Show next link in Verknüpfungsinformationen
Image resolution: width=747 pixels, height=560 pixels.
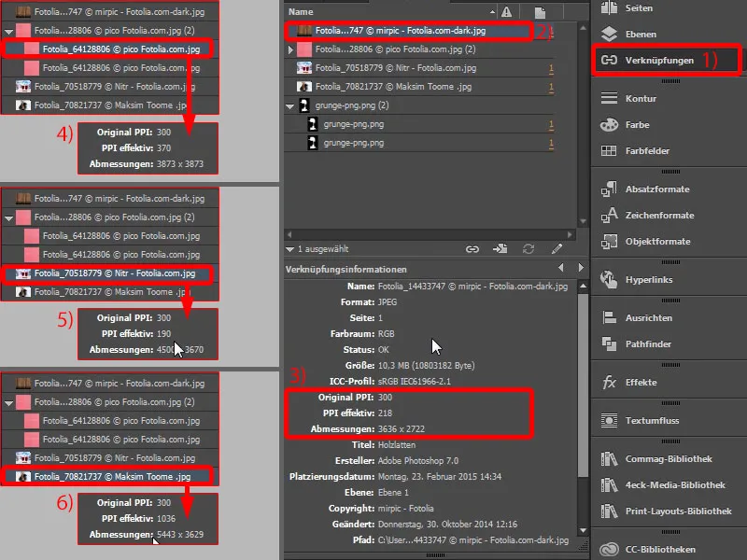(x=581, y=268)
